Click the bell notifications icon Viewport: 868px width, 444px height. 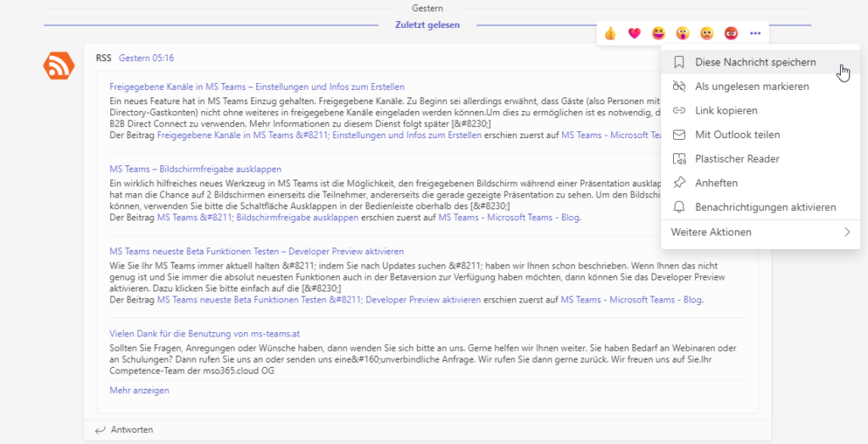coord(679,207)
